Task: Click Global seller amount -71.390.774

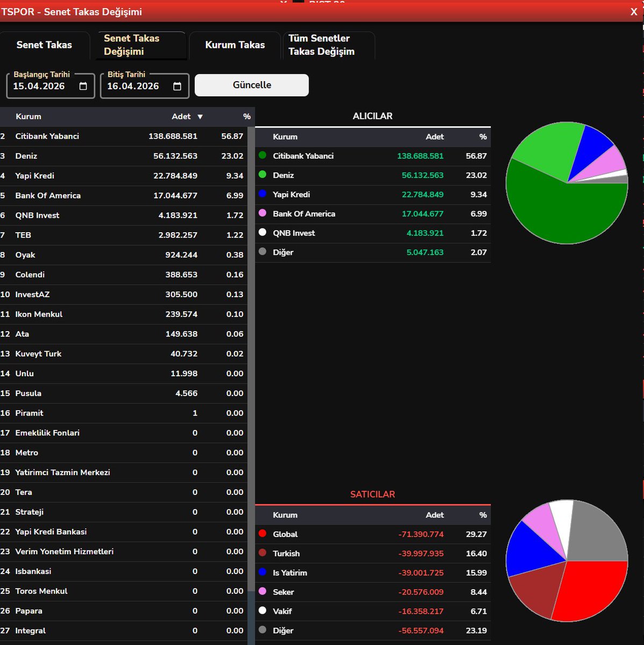Action: tap(421, 534)
